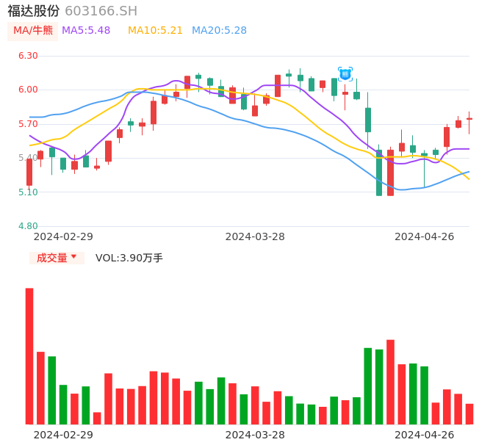Click the red arrow beside 成交量

(x=73, y=257)
